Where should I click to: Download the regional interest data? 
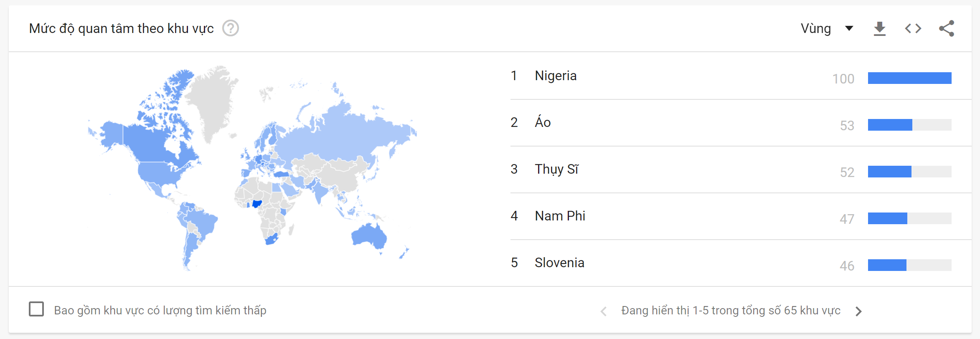coord(879,28)
